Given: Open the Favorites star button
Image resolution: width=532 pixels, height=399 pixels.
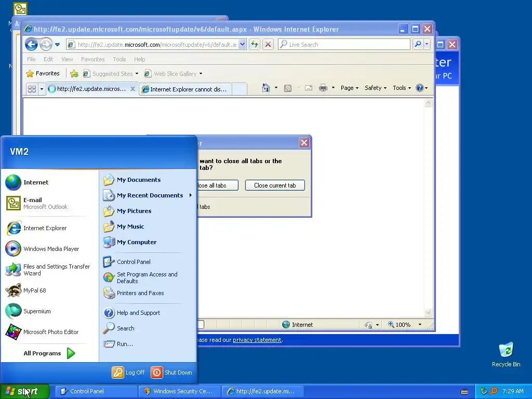Looking at the screenshot, I should click(x=43, y=73).
